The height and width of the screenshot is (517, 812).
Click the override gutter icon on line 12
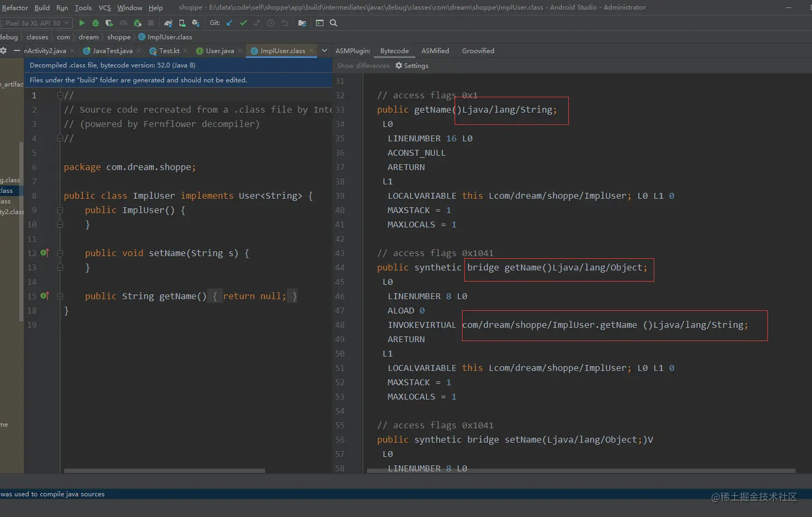pos(45,253)
